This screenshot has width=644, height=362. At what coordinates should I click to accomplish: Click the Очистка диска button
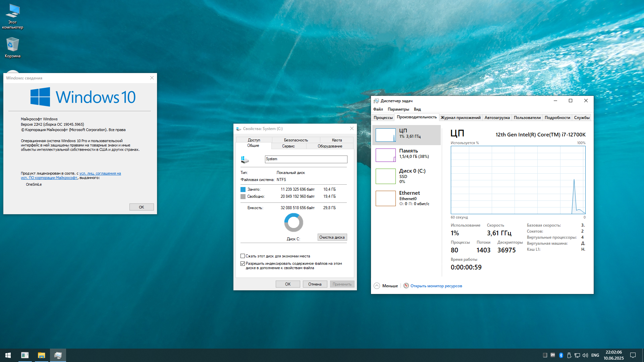[332, 237]
